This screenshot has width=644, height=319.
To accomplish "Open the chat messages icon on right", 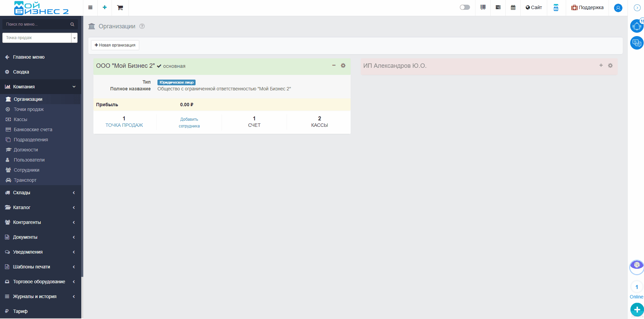I will (x=636, y=43).
